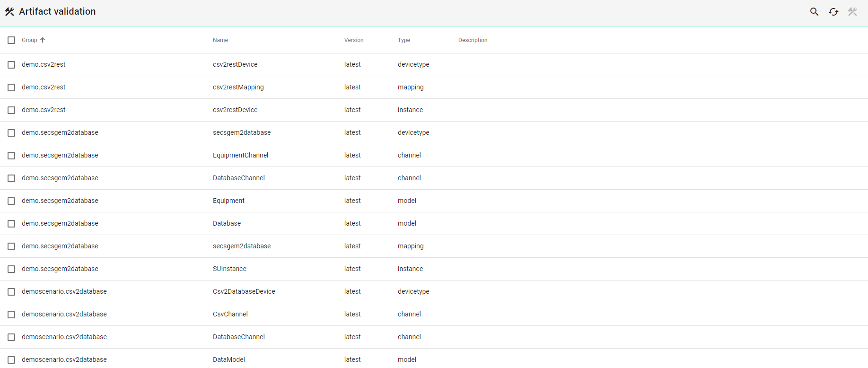Viewport: 868px width, 368px height.
Task: Click the DataModel artifact name
Action: point(228,359)
